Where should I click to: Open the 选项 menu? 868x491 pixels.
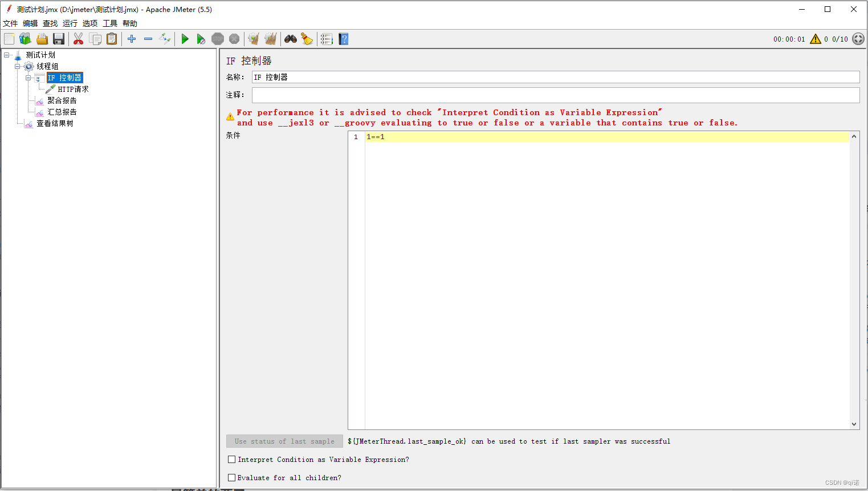[x=90, y=23]
